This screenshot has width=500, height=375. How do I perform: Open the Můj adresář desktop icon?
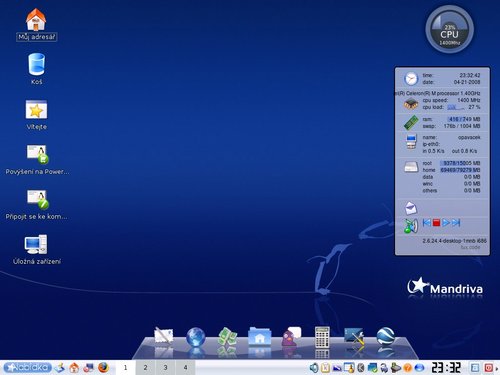click(x=36, y=24)
